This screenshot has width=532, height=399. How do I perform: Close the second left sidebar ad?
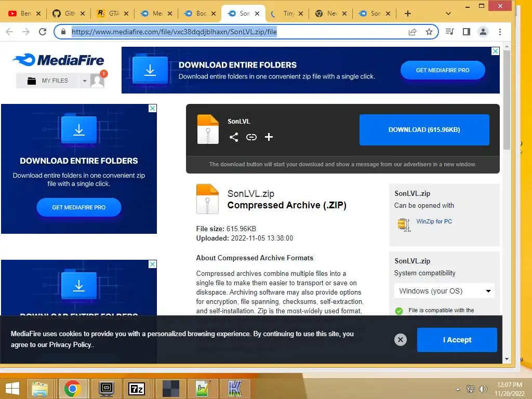pyautogui.click(x=153, y=264)
